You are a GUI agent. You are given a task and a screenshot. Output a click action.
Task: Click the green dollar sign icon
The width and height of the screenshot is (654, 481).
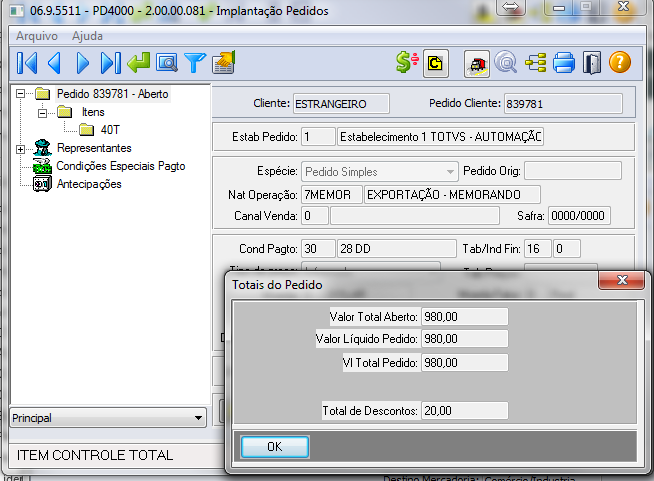407,63
